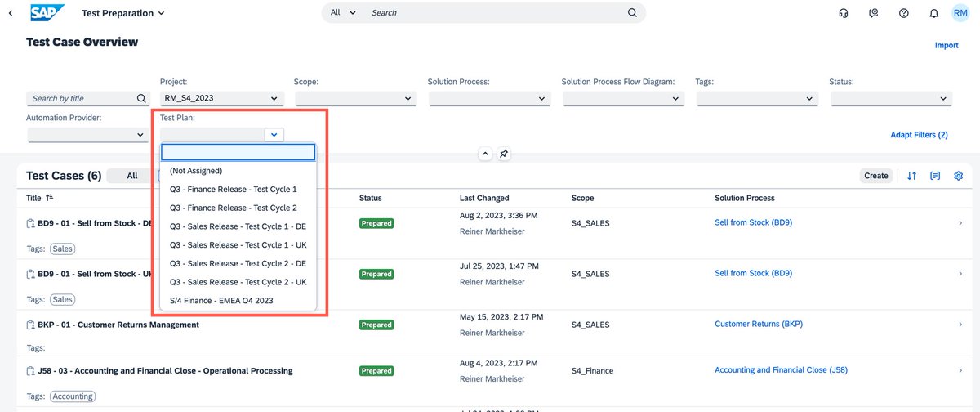Click the S4_Finance scope cell

pyautogui.click(x=592, y=370)
